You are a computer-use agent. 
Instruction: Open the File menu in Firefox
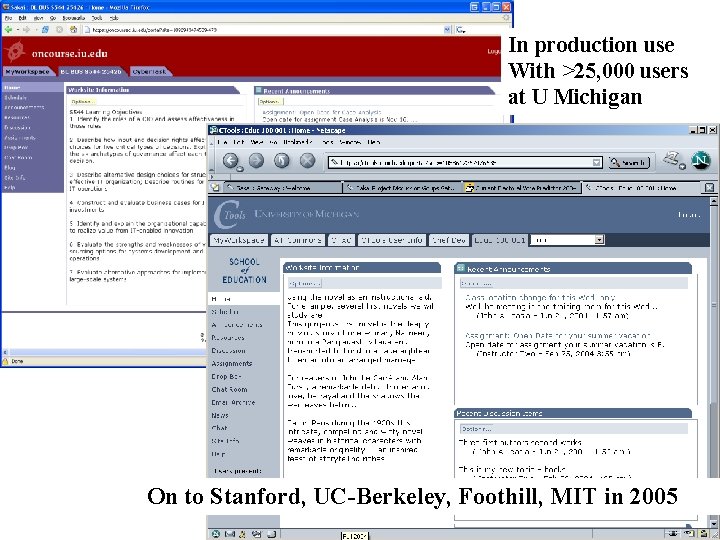[8, 18]
